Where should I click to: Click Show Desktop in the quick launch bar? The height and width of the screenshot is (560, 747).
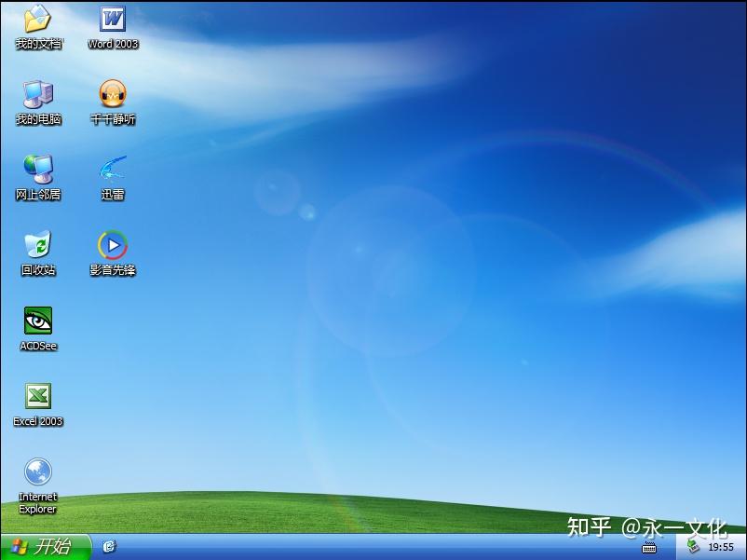pos(110,548)
